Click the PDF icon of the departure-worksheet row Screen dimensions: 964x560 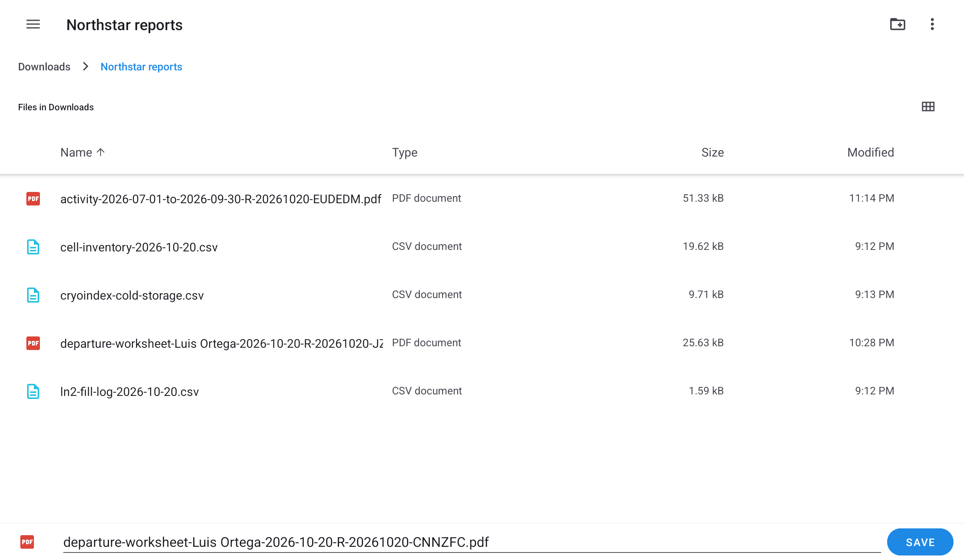click(x=33, y=343)
